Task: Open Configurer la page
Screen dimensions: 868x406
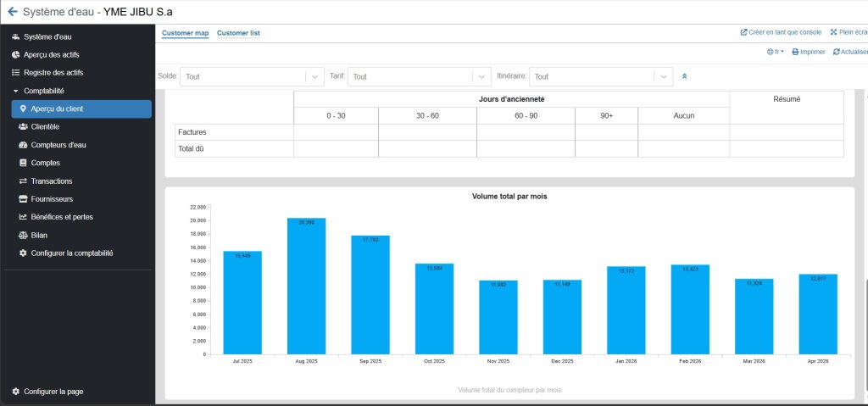Action: coord(53,392)
